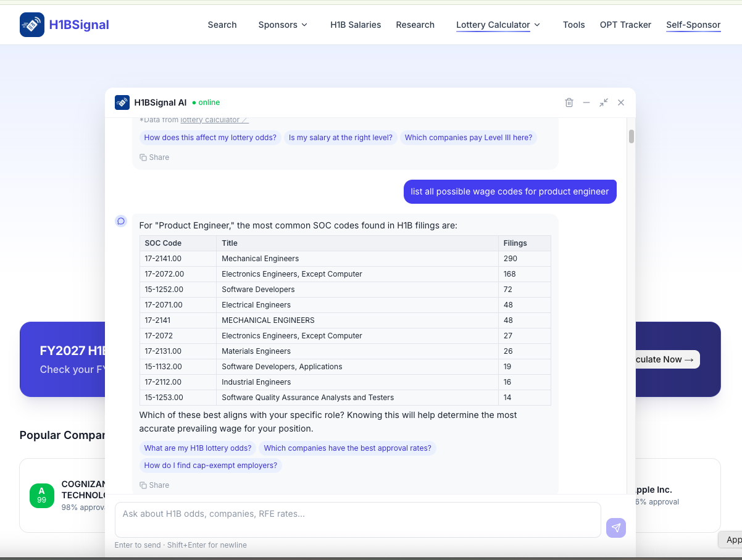This screenshot has width=742, height=560.
Task: Open the OPT Tracker page
Action: pos(625,25)
